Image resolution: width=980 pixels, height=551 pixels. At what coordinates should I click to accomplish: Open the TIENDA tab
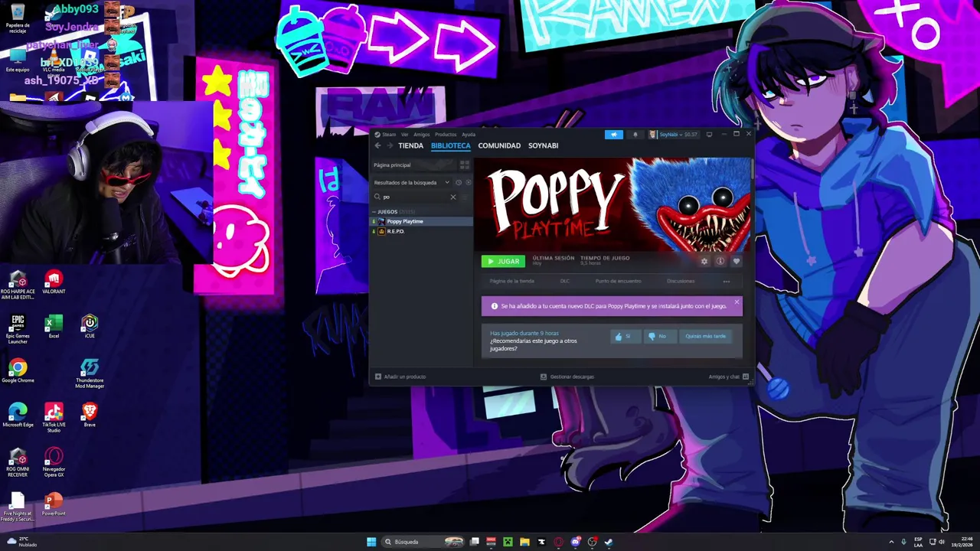tap(410, 145)
